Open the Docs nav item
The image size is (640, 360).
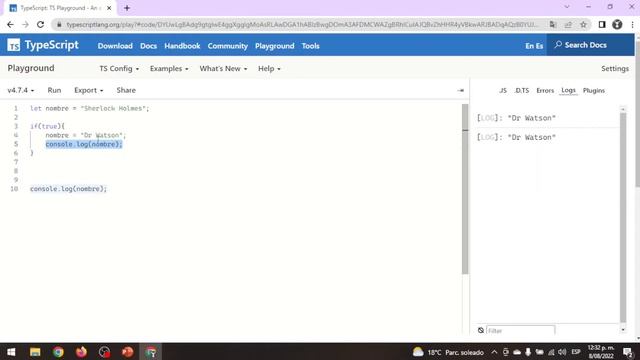[149, 46]
